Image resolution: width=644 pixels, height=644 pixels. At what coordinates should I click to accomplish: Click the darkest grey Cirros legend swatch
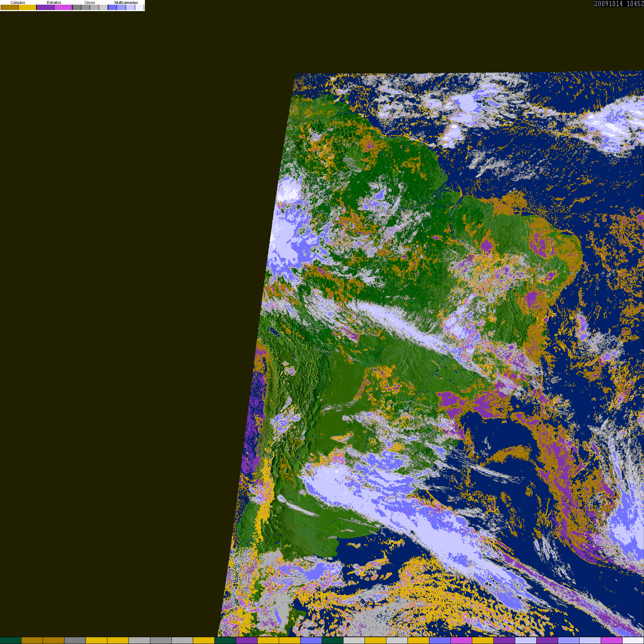77,7
